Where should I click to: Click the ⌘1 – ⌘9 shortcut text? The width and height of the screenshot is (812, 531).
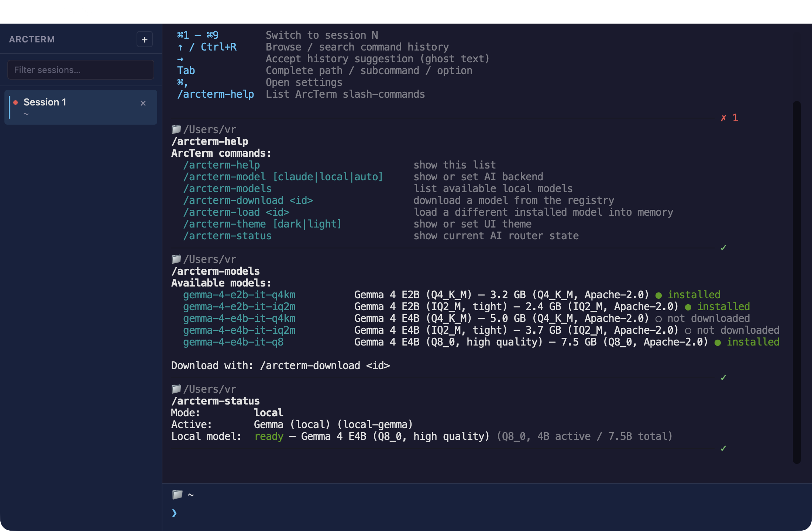(x=198, y=35)
